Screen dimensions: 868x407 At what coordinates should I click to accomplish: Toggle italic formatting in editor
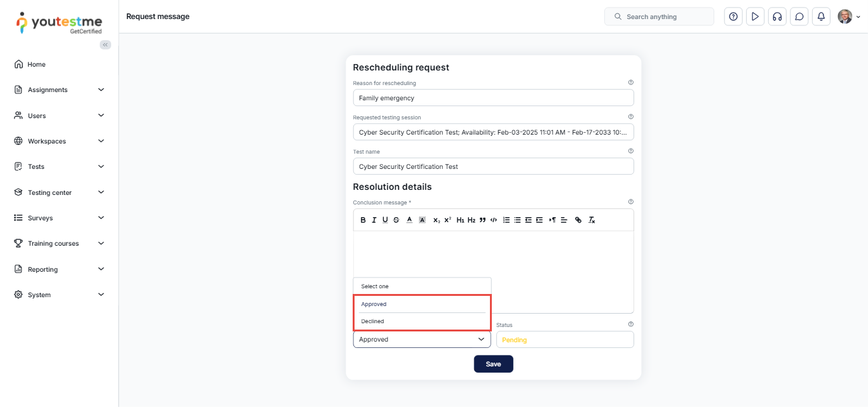(374, 220)
